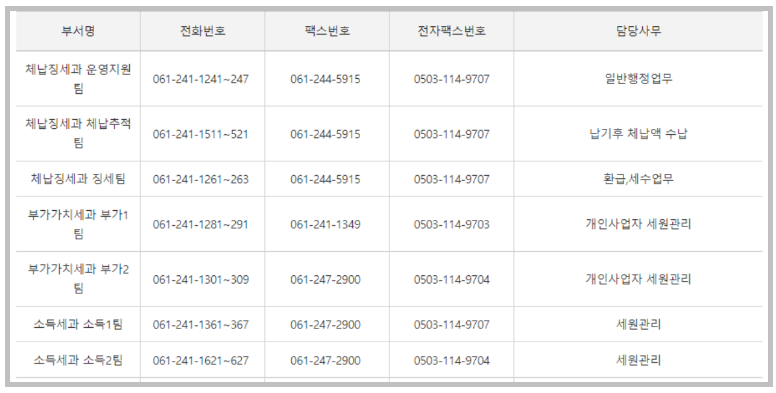Click fax number 061-241-1349
This screenshot has height=393, width=776.
pyautogui.click(x=325, y=225)
